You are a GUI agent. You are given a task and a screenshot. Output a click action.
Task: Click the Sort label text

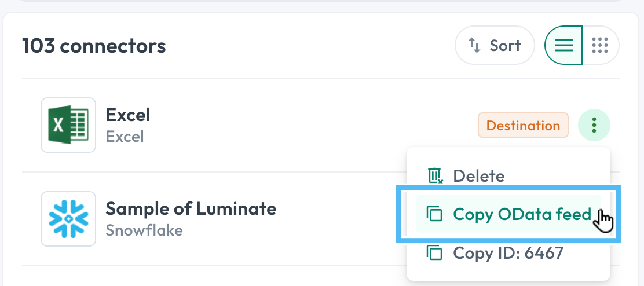pos(505,45)
